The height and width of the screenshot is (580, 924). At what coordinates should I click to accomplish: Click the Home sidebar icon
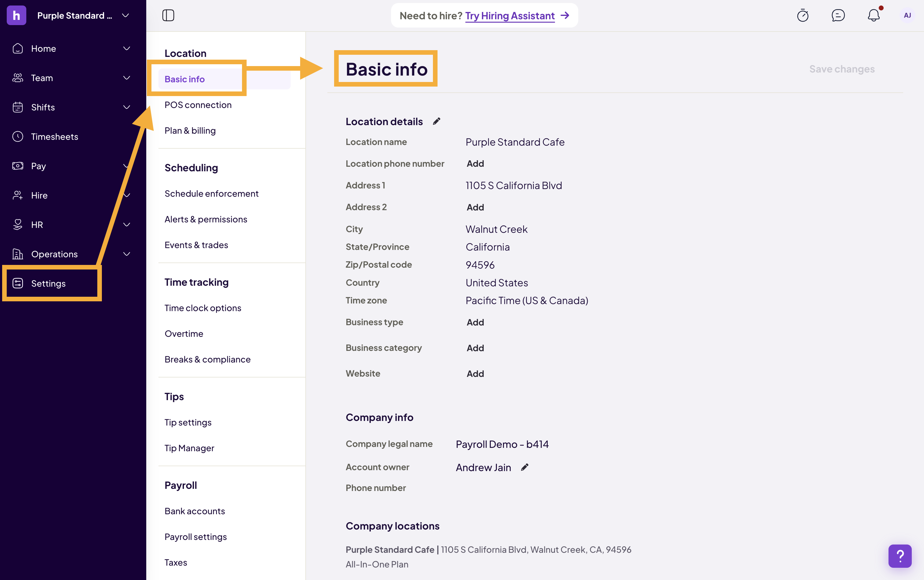(18, 48)
